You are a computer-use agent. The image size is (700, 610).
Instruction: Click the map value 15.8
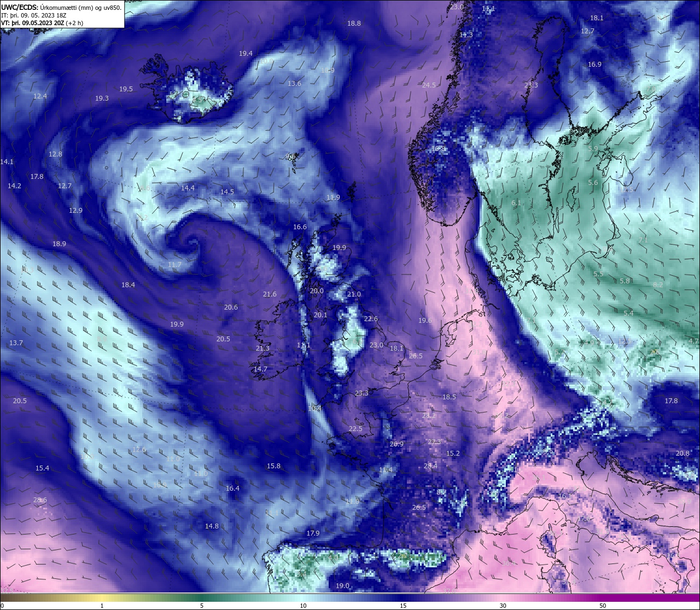[273, 466]
